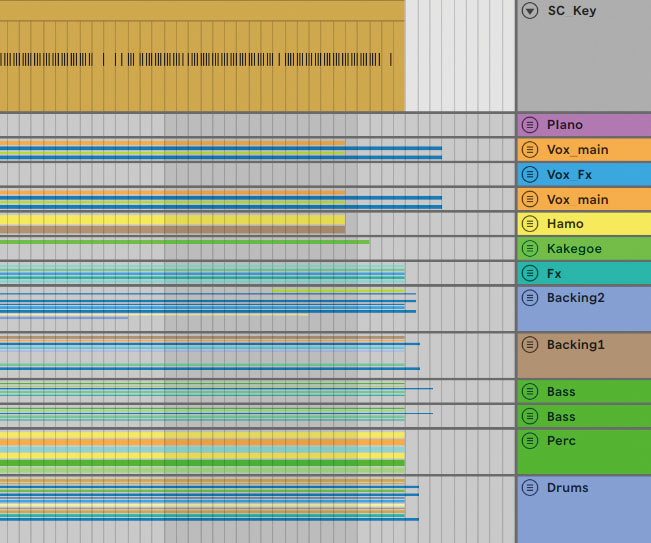Unfold the Backing2 group track
The image size is (651, 543).
(530, 298)
